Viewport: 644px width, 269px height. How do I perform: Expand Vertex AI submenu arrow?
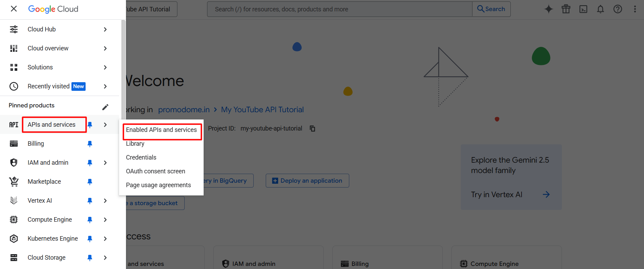click(105, 201)
